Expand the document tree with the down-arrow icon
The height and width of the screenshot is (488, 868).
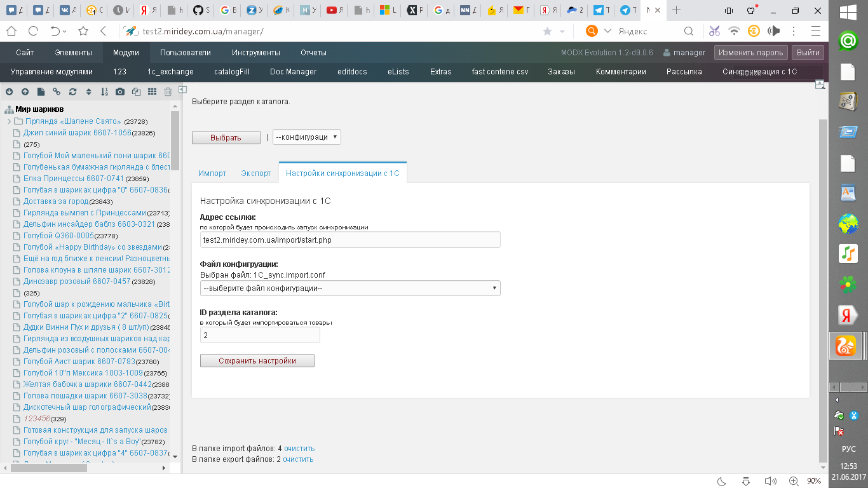[x=10, y=92]
